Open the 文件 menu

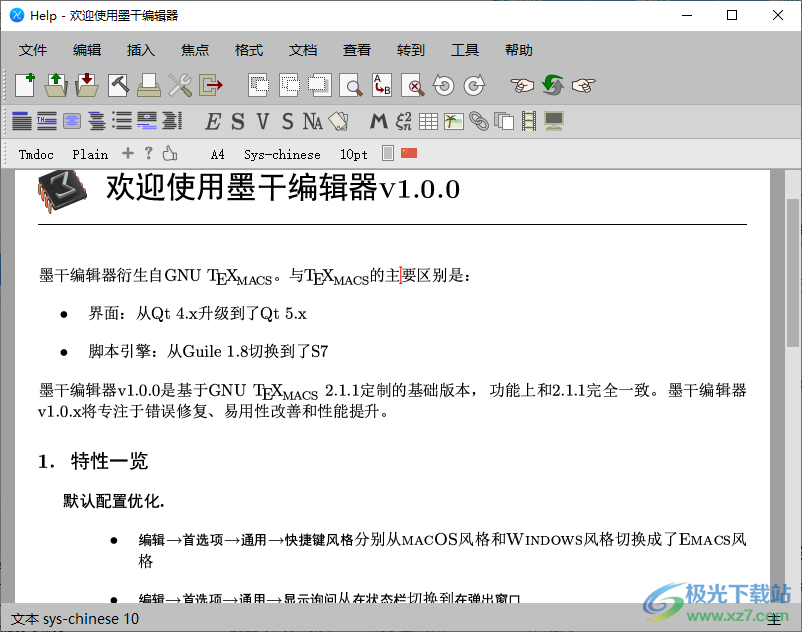tap(33, 50)
